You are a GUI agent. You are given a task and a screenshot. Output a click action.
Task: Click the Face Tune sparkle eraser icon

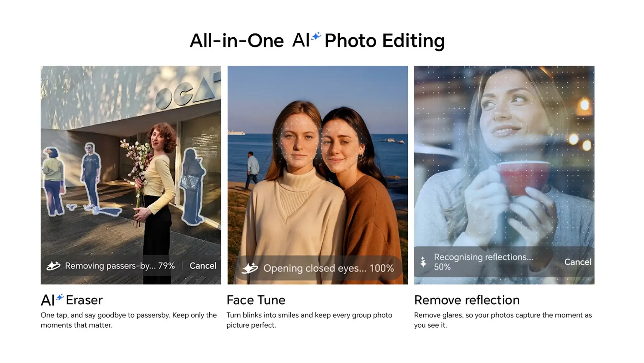(250, 268)
